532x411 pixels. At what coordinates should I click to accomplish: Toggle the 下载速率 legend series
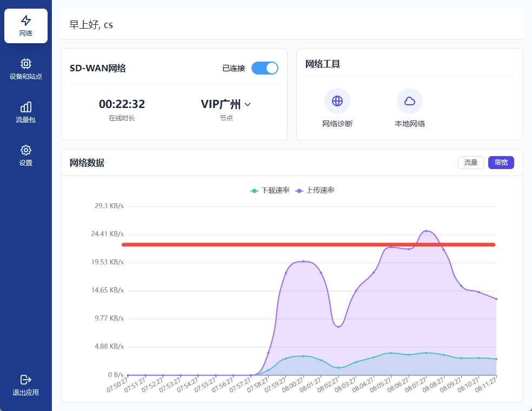coord(270,191)
